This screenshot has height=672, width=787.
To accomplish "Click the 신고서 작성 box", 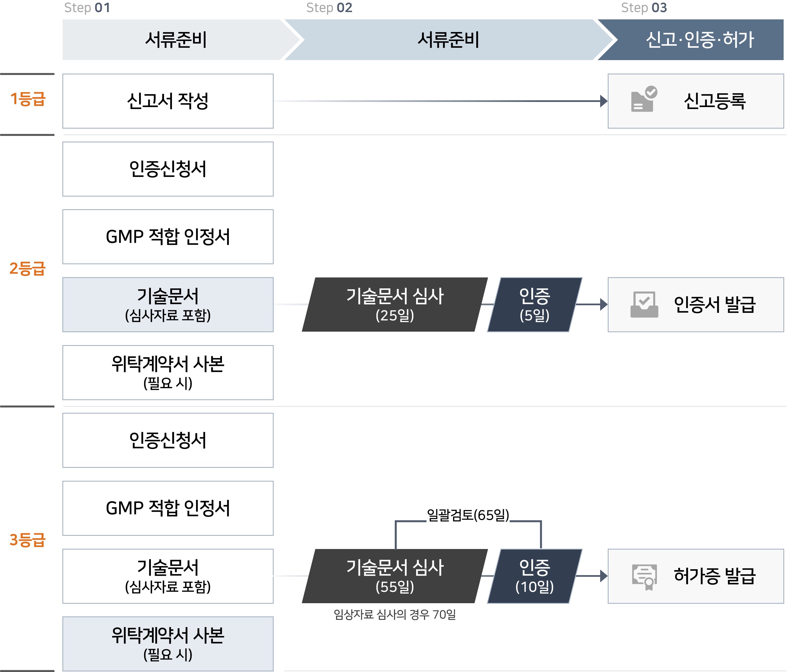I will tap(168, 101).
